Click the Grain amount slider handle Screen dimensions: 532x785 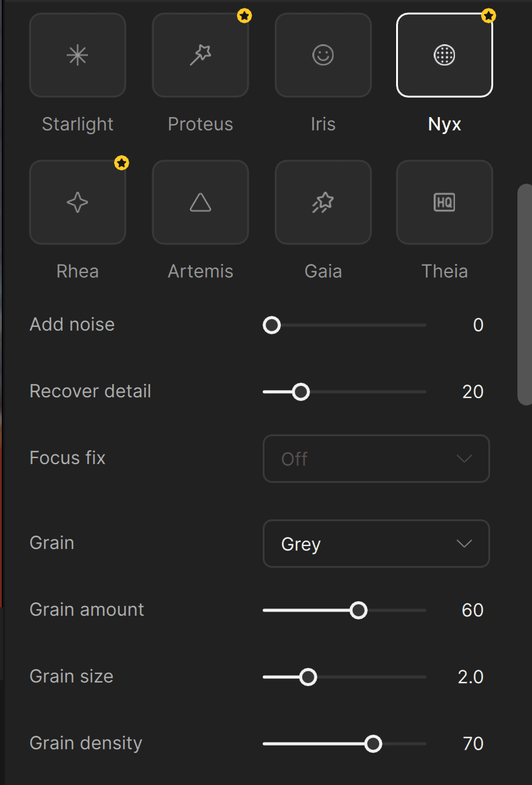(x=359, y=610)
